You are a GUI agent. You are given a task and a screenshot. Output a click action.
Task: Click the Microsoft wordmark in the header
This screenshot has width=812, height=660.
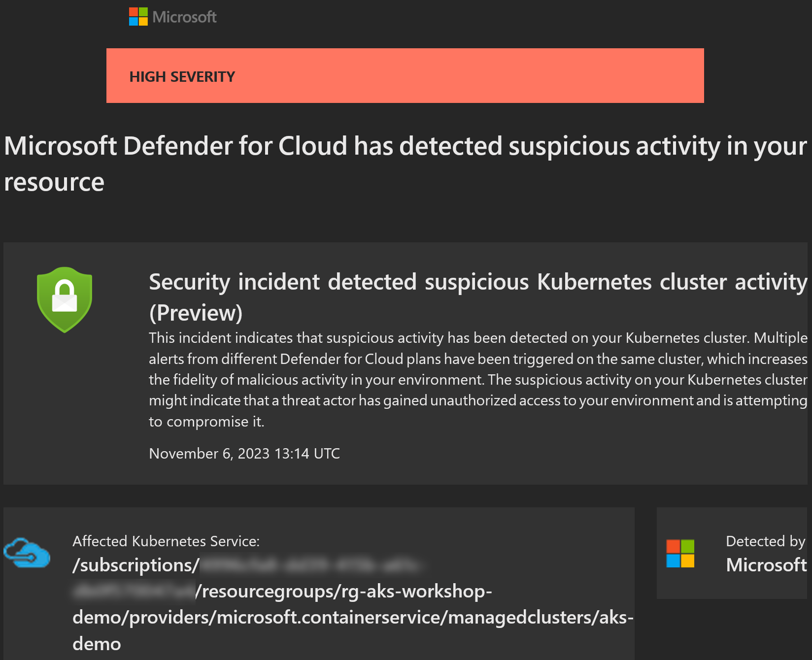coord(185,17)
